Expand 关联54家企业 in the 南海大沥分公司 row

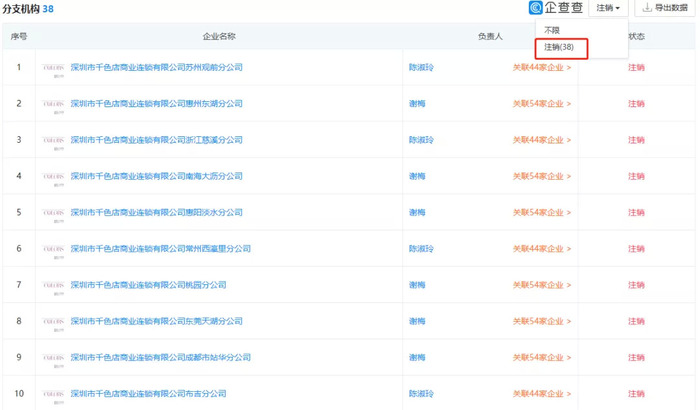tap(542, 176)
